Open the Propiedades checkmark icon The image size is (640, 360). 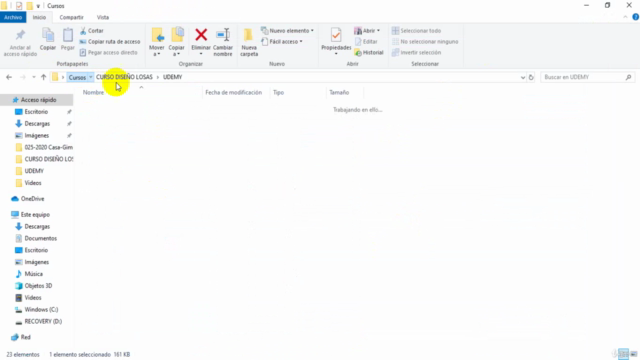[336, 36]
